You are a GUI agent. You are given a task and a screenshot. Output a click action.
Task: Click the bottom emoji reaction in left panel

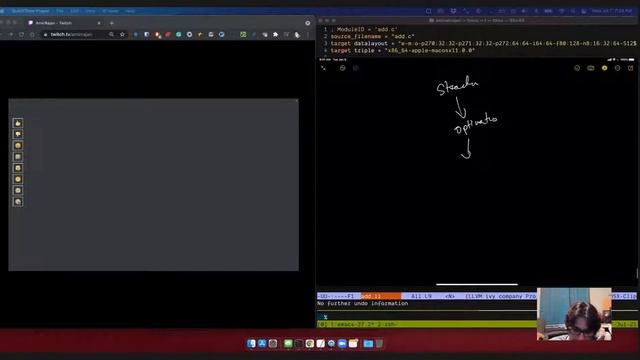click(18, 202)
